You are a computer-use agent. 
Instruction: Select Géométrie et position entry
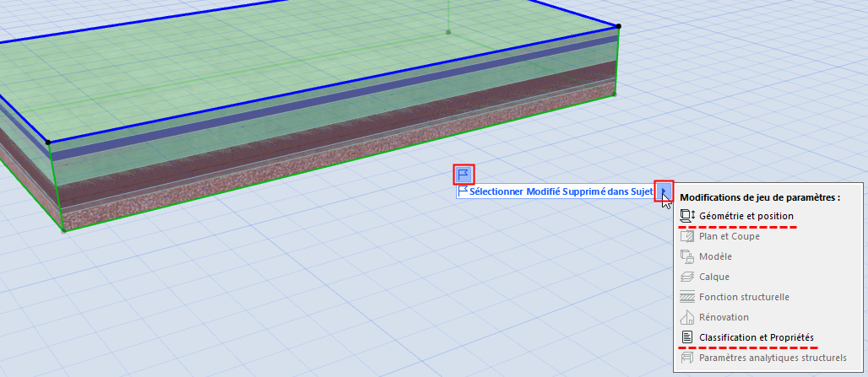click(x=746, y=216)
